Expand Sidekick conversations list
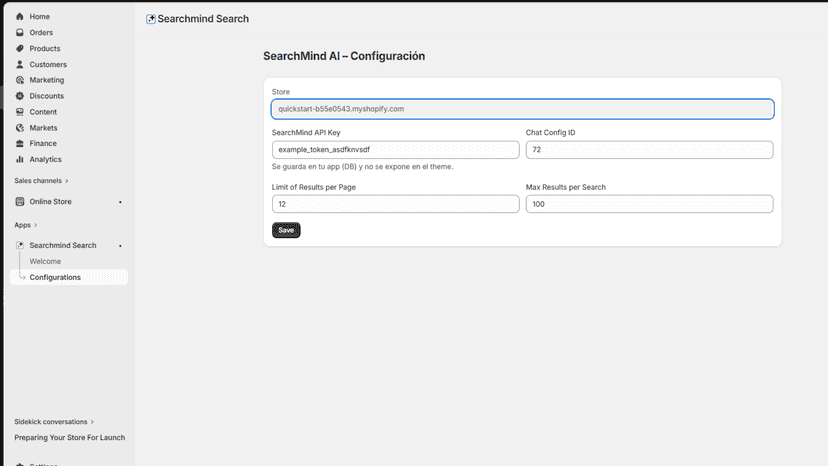This screenshot has width=828, height=466. [54, 422]
